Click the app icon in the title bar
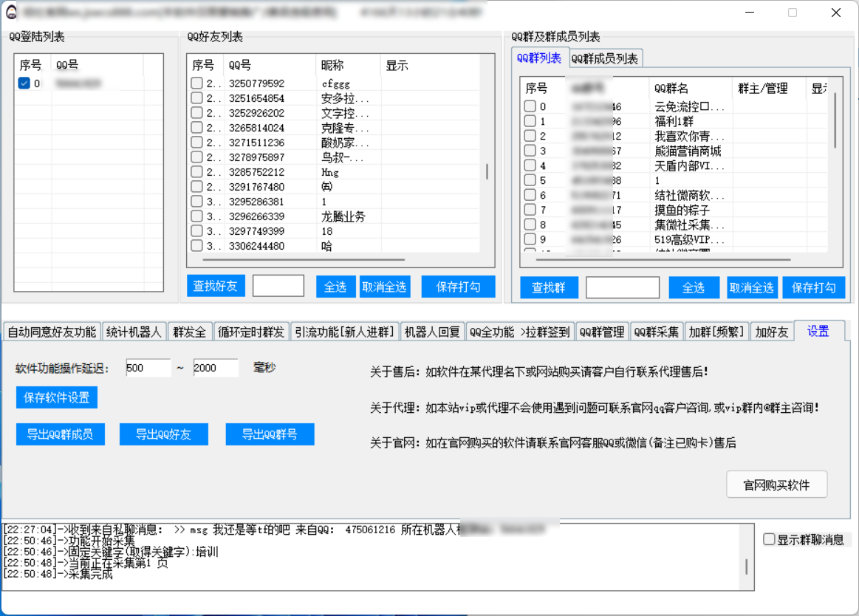 point(10,13)
